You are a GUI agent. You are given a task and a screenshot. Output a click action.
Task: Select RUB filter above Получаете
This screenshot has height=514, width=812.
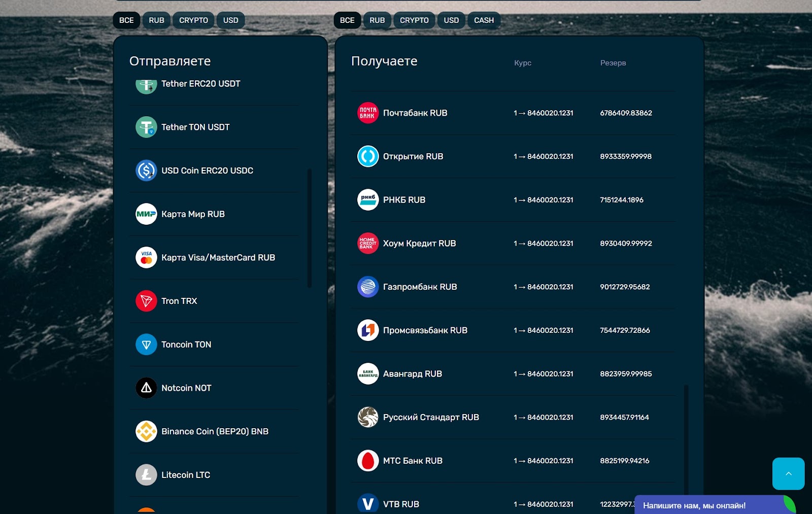click(x=377, y=20)
